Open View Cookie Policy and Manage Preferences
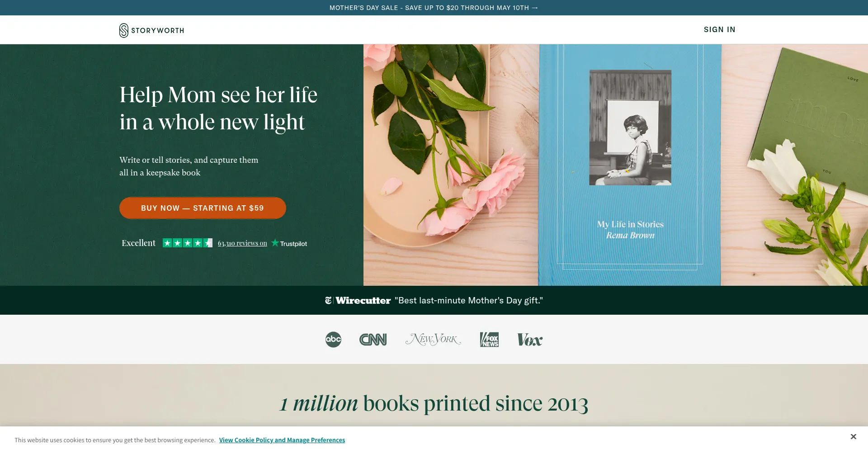868x449 pixels. 282,440
